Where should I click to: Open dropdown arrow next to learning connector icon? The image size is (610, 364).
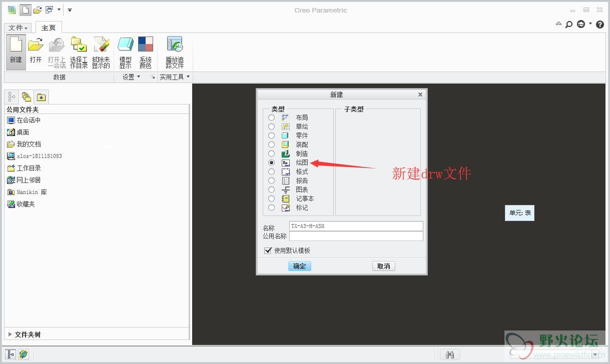click(x=590, y=23)
